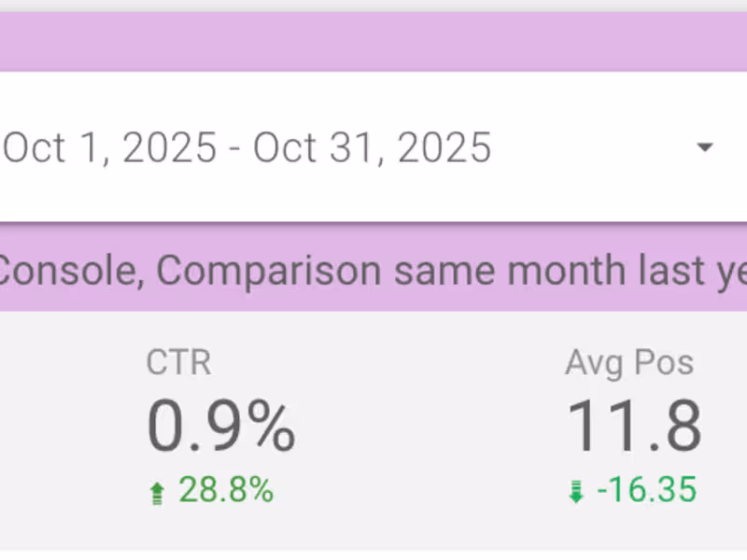Select the CTR scorecard label

(178, 363)
